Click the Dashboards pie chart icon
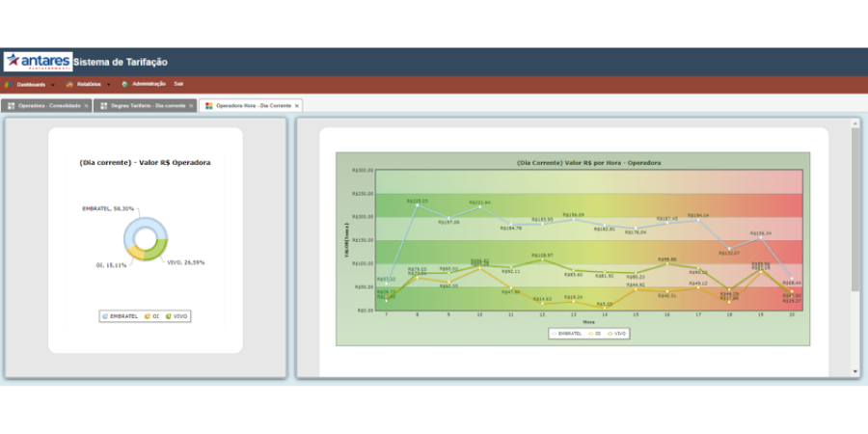868x434 pixels. click(8, 84)
